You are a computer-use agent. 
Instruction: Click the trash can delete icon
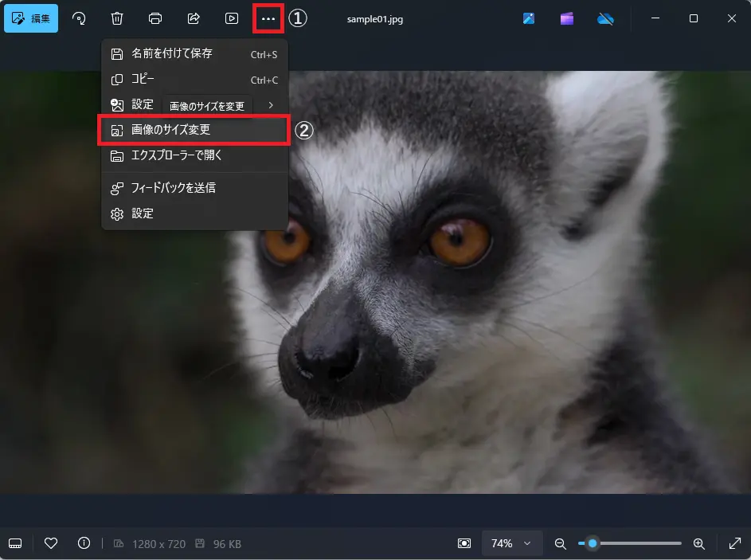[117, 18]
